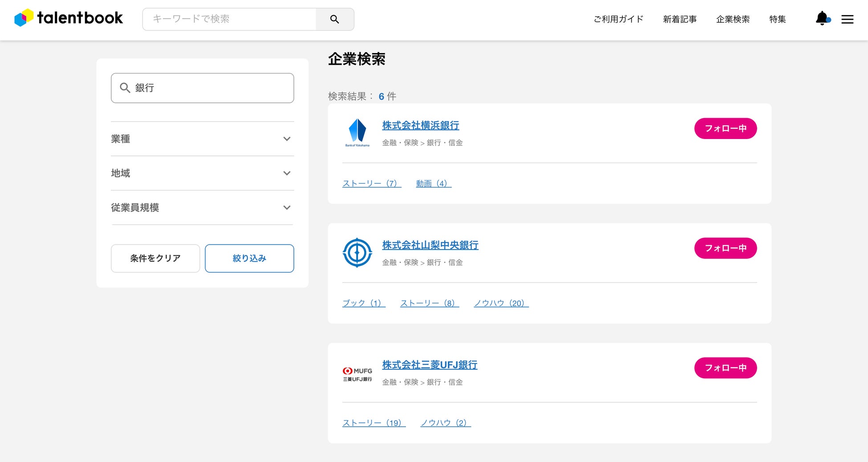Screen dimensions: 868x462
Task: Toggle フォロー中 for 株式会社横浜銀行
Action: point(726,128)
